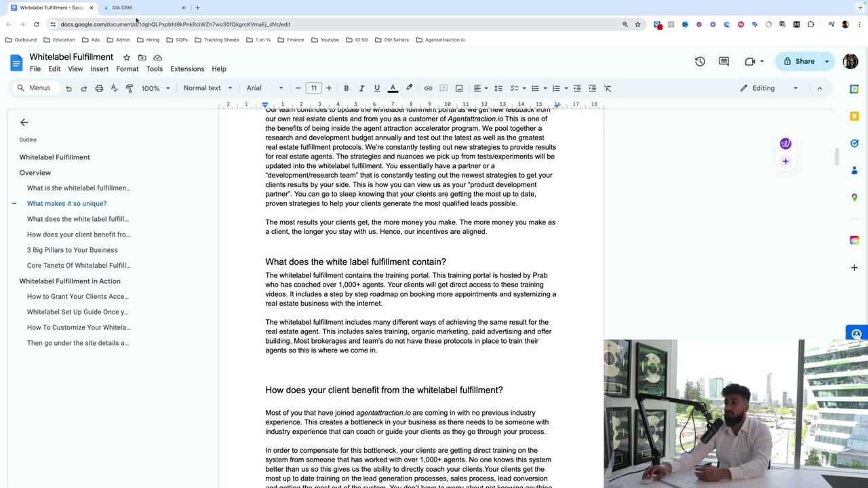Open Google Keep in the side panel

854,117
